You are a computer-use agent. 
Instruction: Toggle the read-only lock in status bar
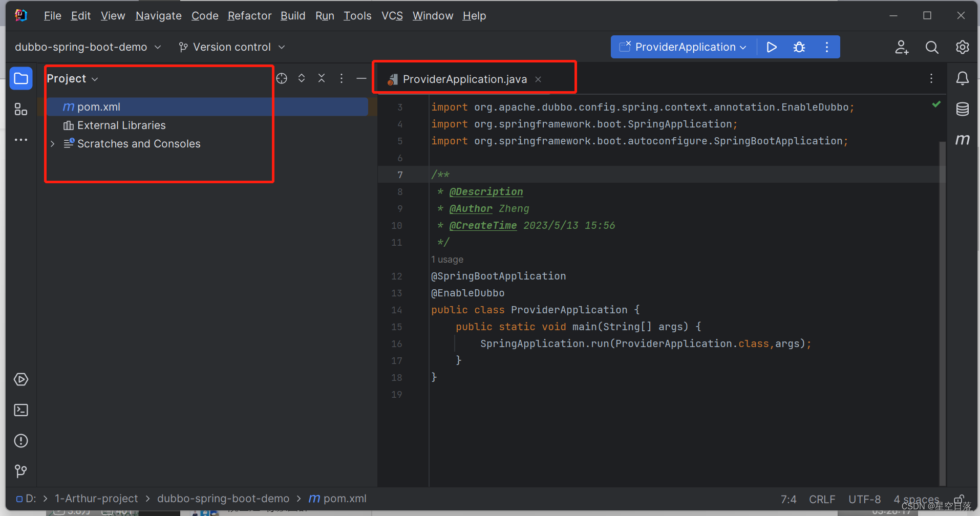pos(958,499)
